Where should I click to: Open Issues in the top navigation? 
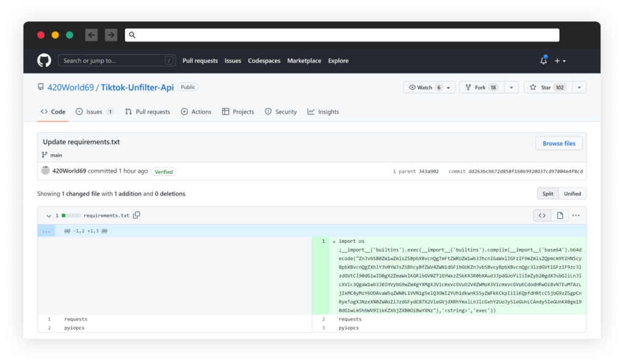click(233, 61)
